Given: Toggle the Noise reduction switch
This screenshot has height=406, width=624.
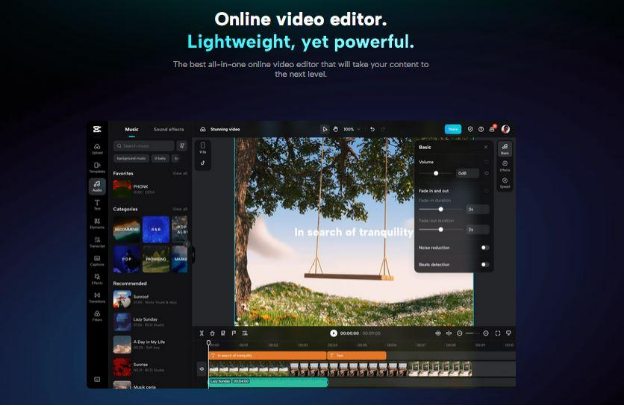Looking at the screenshot, I should [x=485, y=248].
